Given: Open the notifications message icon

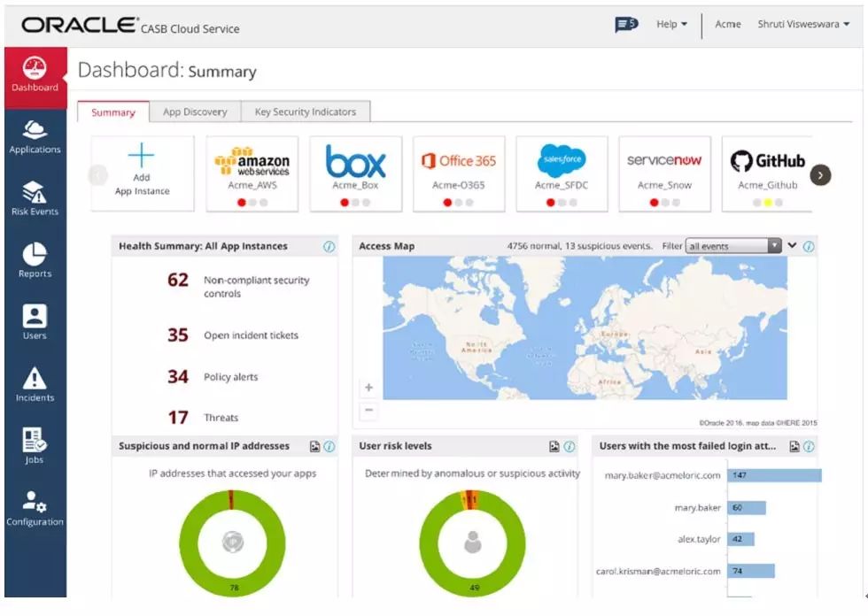Looking at the screenshot, I should click(626, 24).
